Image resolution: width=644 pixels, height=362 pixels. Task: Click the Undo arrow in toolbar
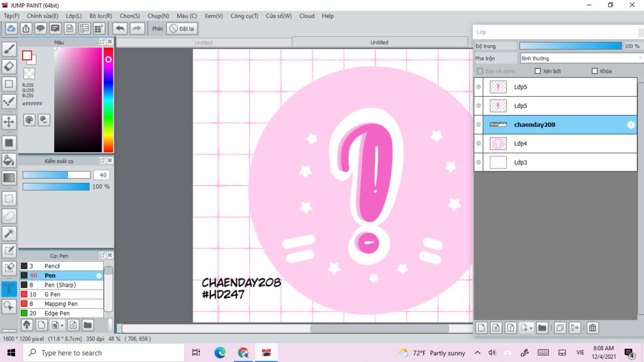[119, 28]
